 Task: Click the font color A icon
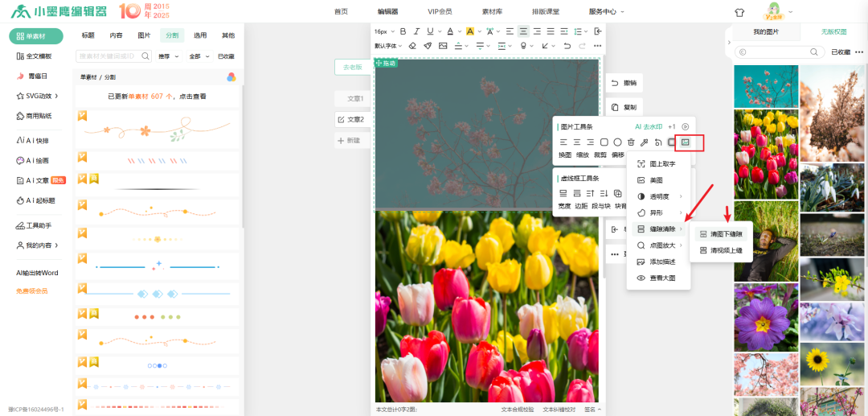point(451,31)
